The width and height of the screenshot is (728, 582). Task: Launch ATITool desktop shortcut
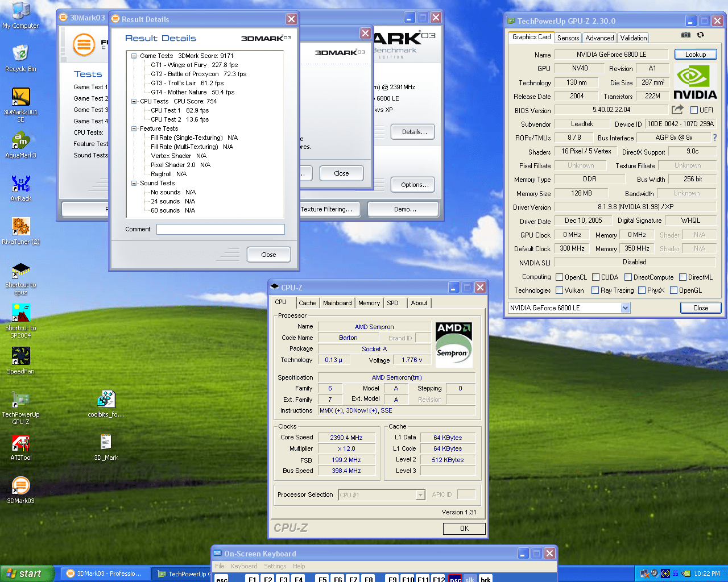click(x=20, y=447)
